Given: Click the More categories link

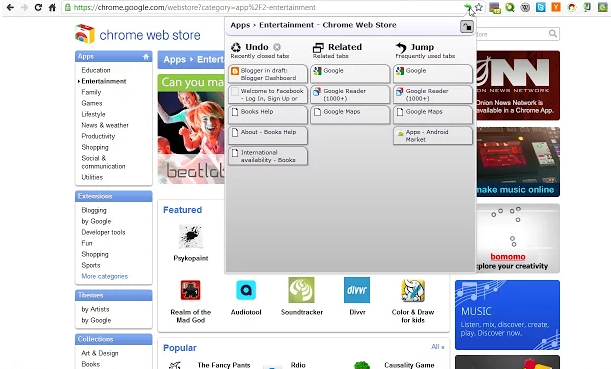Looking at the screenshot, I should tap(104, 276).
